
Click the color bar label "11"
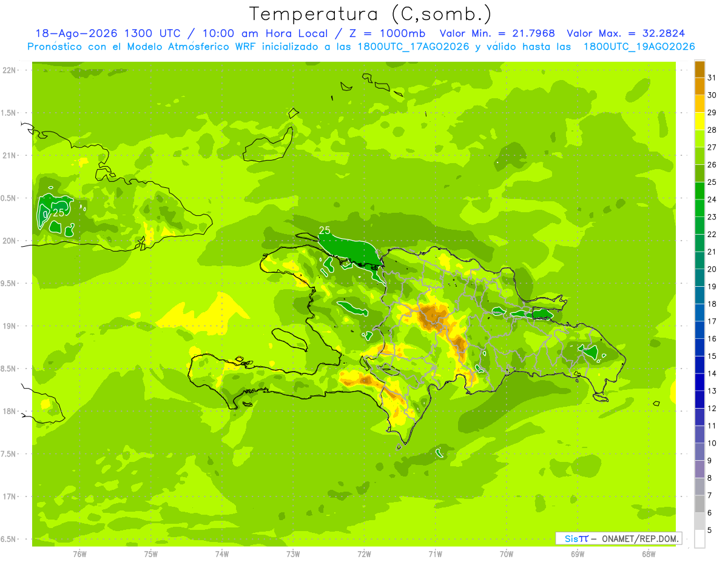tap(712, 426)
